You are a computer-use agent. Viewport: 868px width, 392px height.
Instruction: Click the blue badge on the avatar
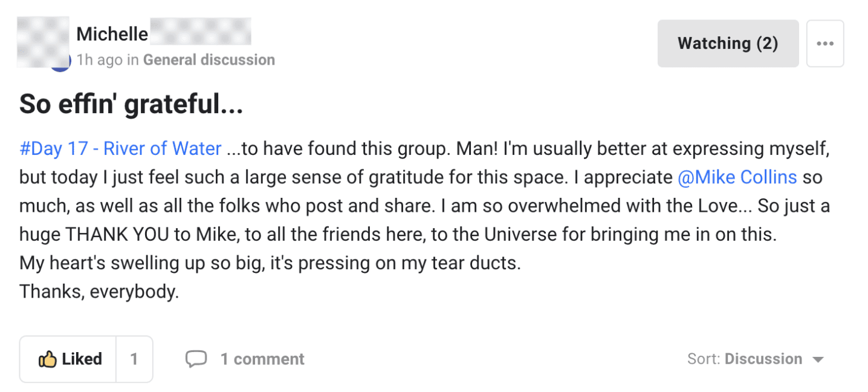point(60,65)
